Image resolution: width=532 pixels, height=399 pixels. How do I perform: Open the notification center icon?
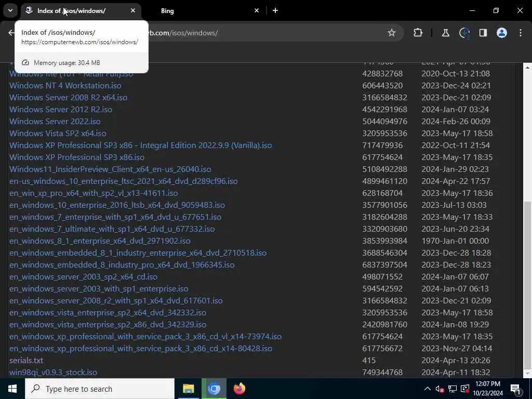click(516, 389)
